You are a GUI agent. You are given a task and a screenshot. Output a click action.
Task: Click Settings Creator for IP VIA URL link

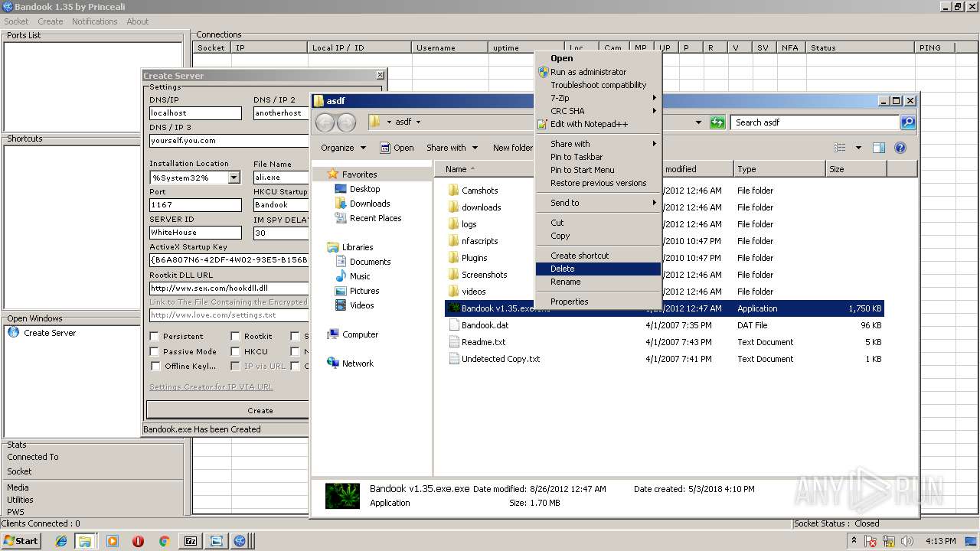(211, 387)
